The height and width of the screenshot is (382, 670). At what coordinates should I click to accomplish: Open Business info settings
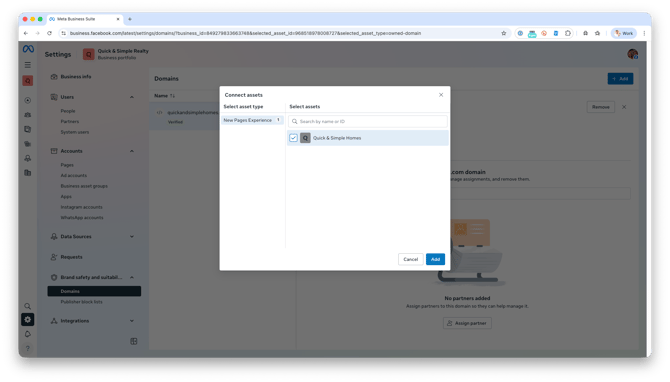pos(76,76)
